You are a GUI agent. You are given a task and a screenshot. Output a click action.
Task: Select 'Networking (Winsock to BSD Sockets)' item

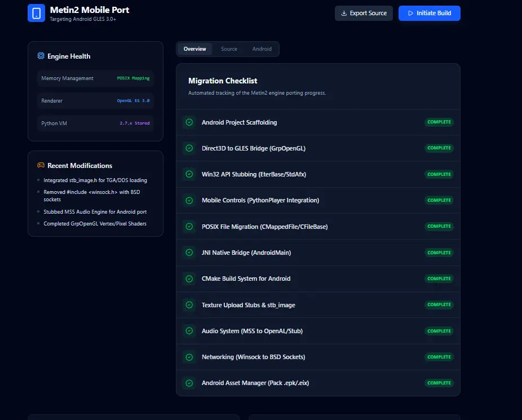(x=253, y=357)
